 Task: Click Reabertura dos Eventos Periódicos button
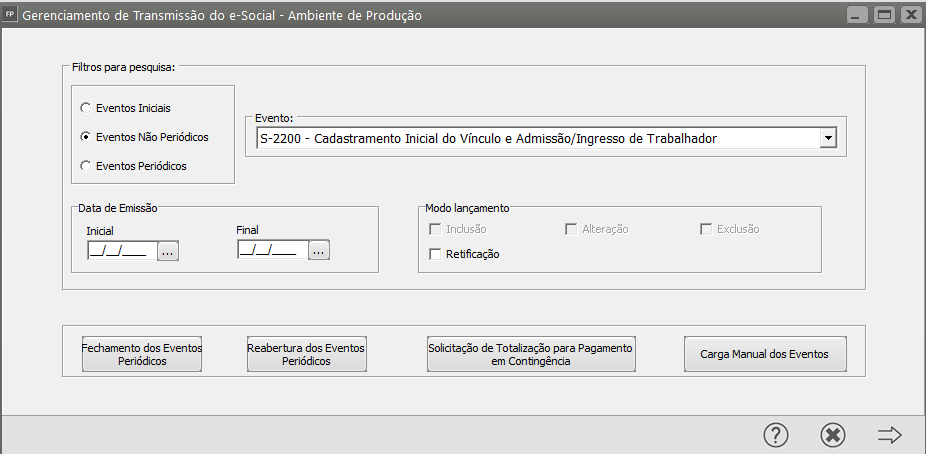coord(306,354)
